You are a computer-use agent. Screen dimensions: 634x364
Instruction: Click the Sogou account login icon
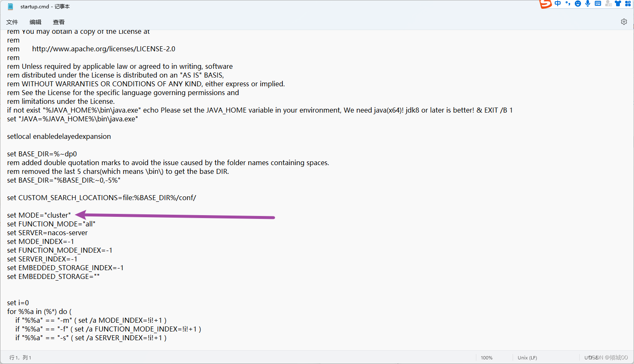tap(608, 3)
